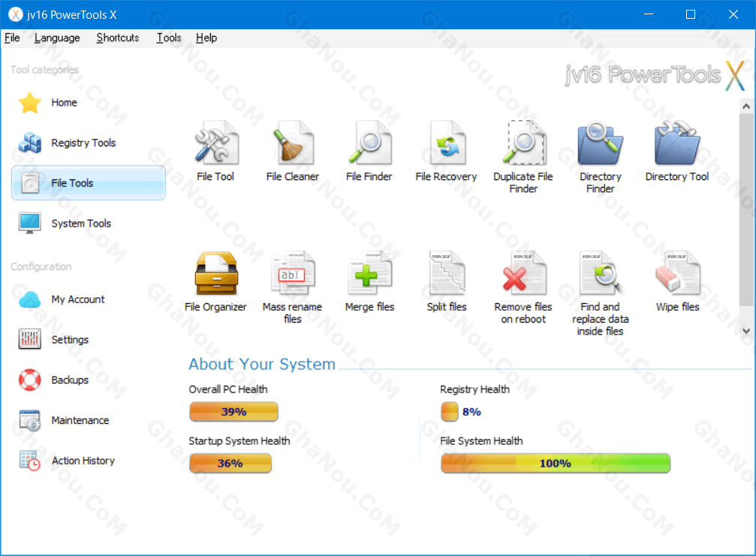The height and width of the screenshot is (556, 756).
Task: Open the Split files icon
Action: [447, 273]
